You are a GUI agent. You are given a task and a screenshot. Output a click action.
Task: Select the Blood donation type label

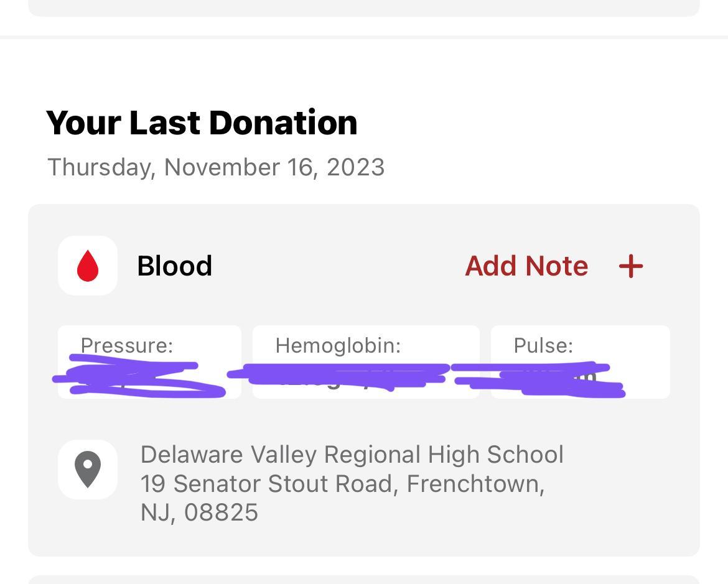(174, 266)
